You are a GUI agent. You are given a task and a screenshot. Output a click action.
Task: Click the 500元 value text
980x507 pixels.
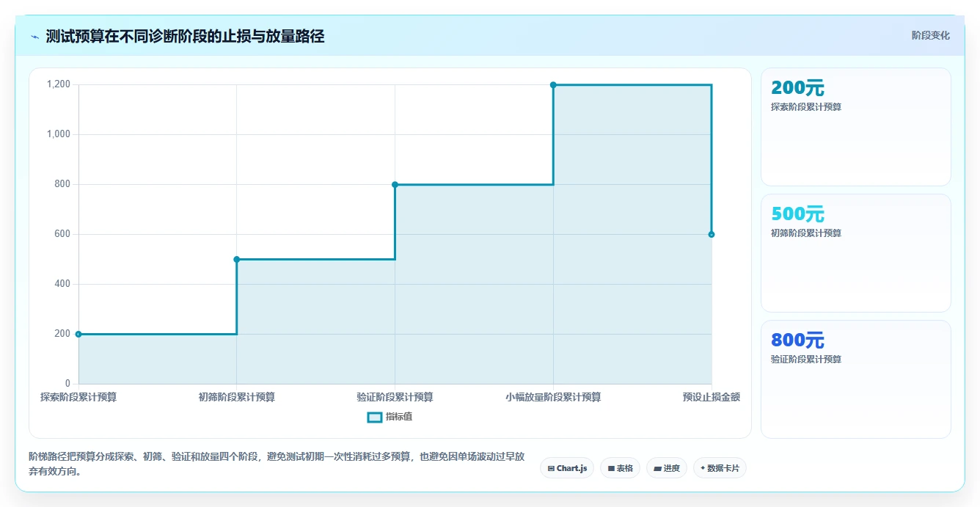(x=797, y=214)
